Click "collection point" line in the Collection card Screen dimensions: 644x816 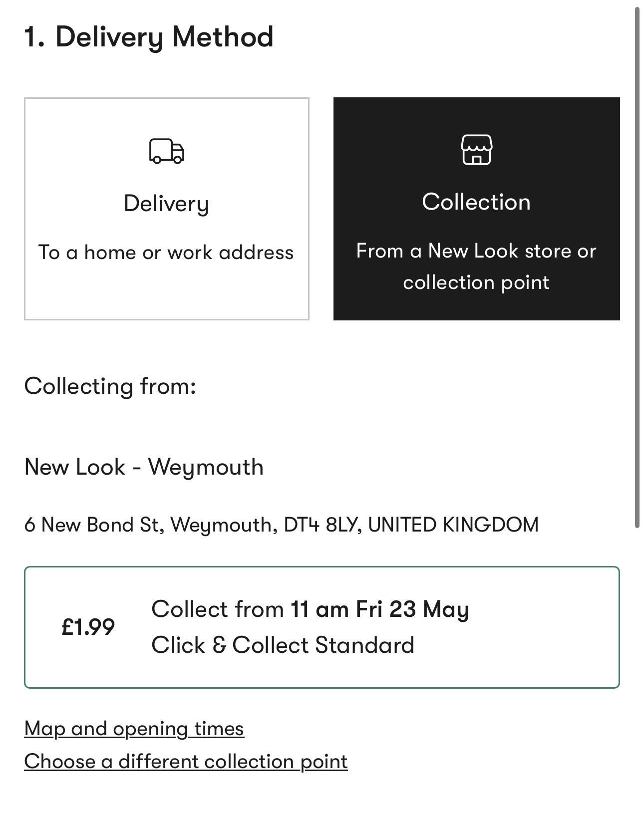[476, 282]
